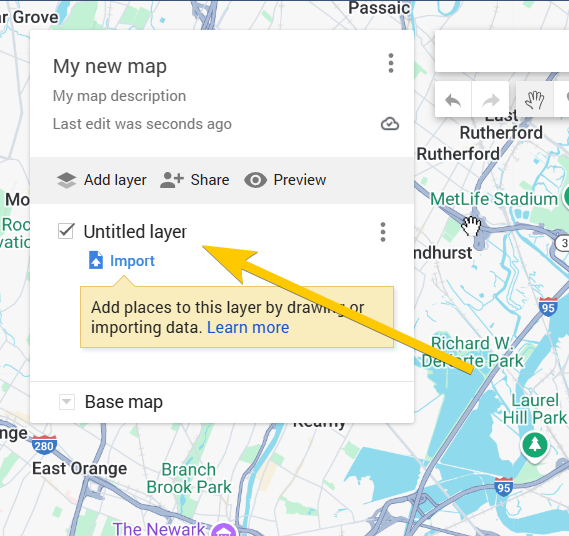Open the Learn more link
This screenshot has width=569, height=536.
248,328
